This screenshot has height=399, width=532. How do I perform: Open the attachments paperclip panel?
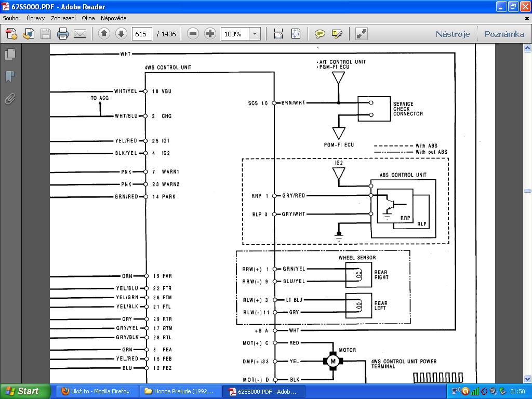pyautogui.click(x=9, y=99)
